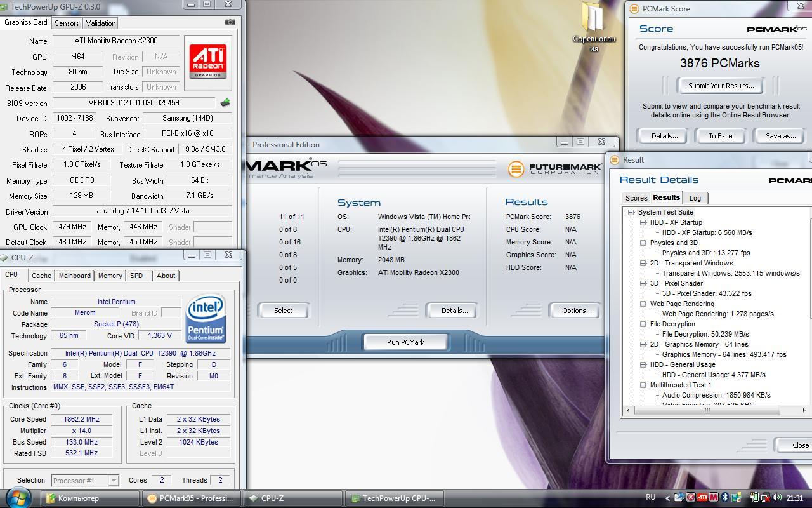812x508 pixels.
Task: Switch to the Scores tab in Result Details
Action: [x=636, y=198]
